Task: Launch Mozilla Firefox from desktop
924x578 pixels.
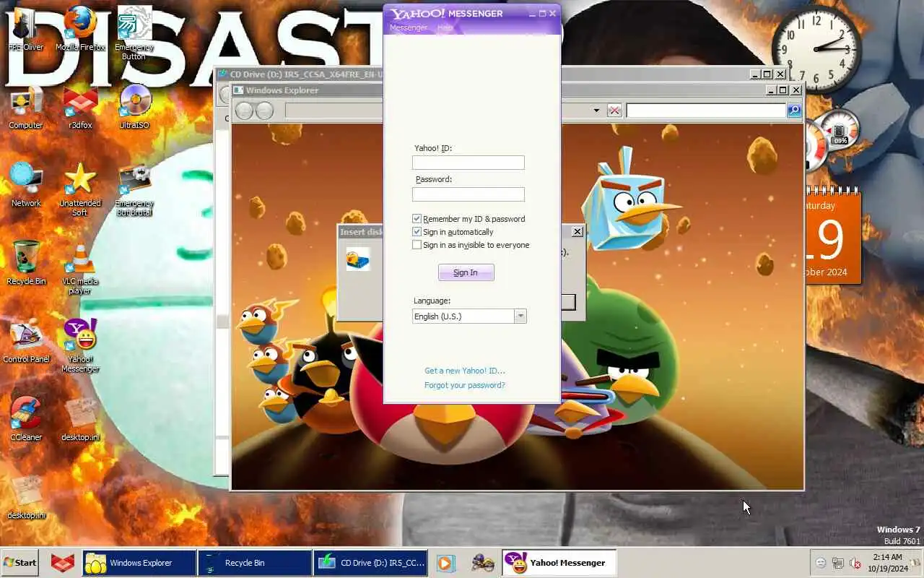Action: [x=80, y=29]
